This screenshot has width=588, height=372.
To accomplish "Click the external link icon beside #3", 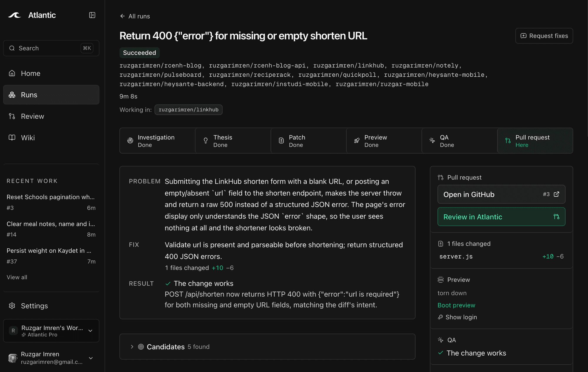I will coord(556,194).
